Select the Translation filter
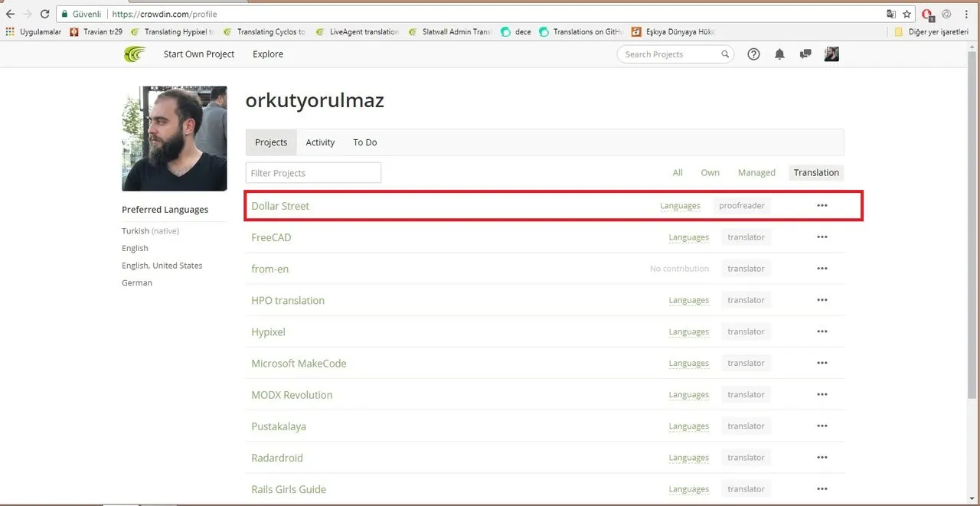980x506 pixels. click(x=816, y=173)
